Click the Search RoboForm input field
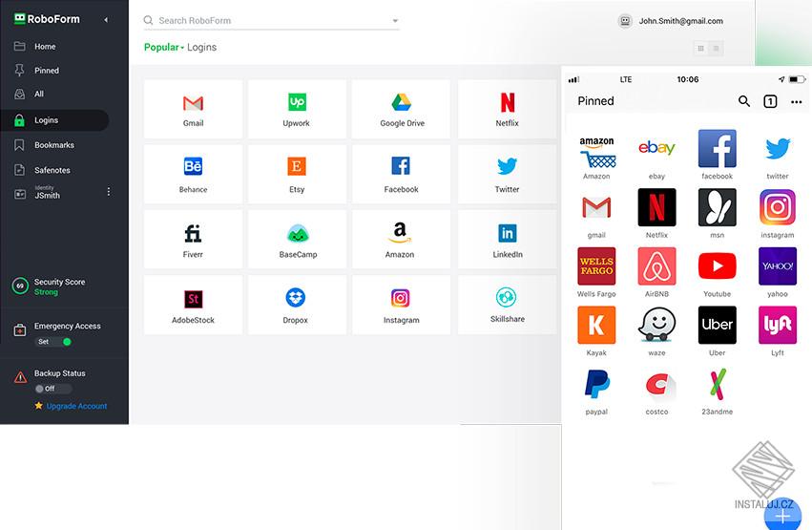Viewport: 812px width, 530px height. (272, 21)
